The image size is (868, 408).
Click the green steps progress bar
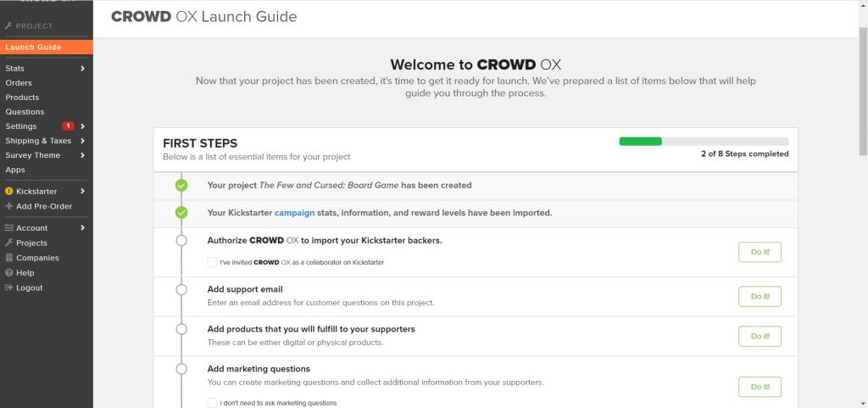pyautogui.click(x=641, y=141)
